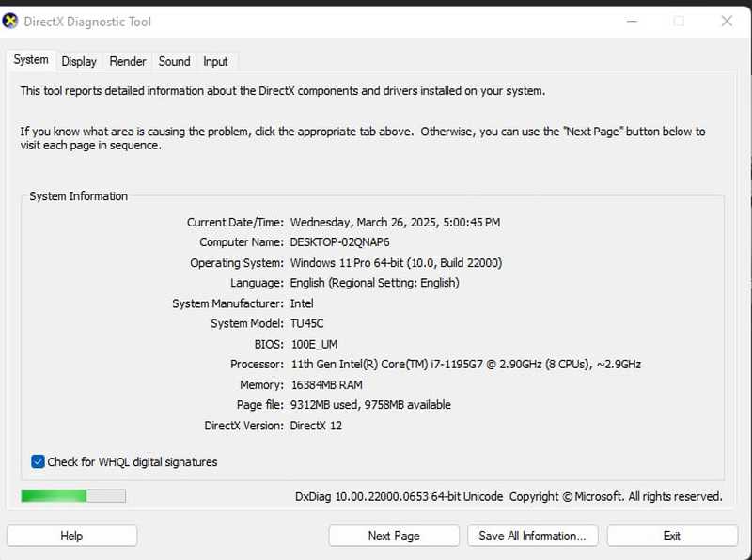Switch to the Sound tab

(x=175, y=61)
